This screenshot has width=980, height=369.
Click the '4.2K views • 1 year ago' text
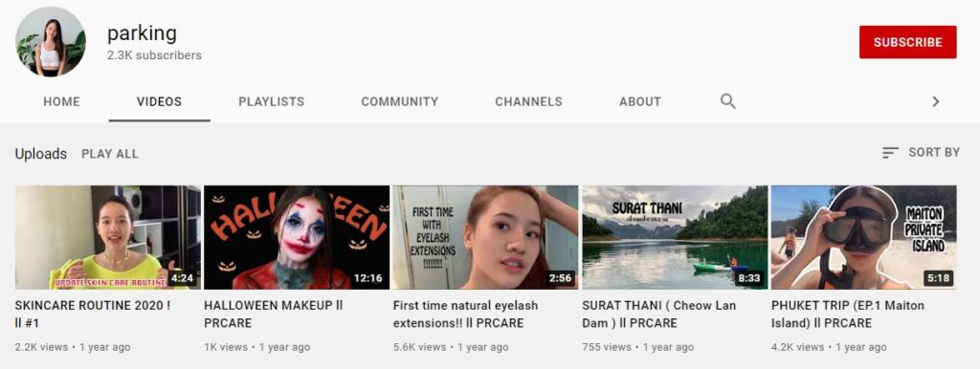[x=829, y=347]
